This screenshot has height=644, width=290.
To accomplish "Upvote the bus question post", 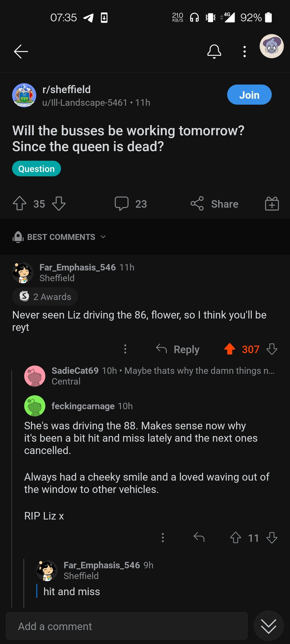I will pos(20,203).
